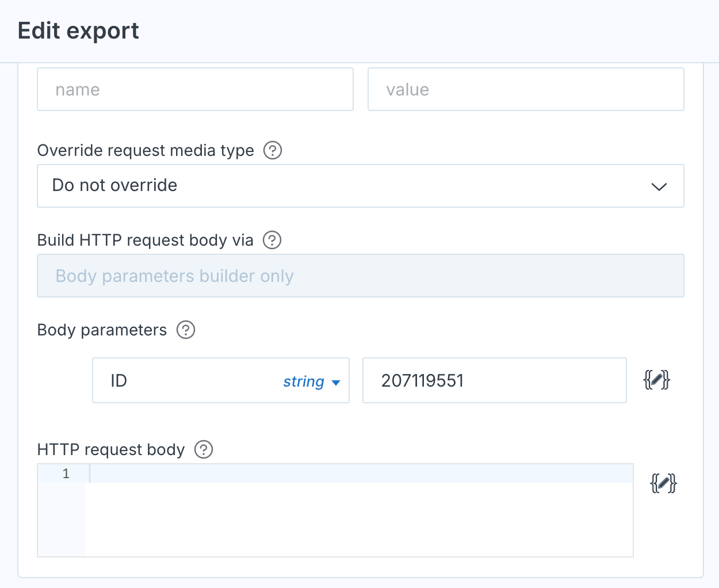This screenshot has width=719, height=588.
Task: Focus the value input field
Action: 526,89
